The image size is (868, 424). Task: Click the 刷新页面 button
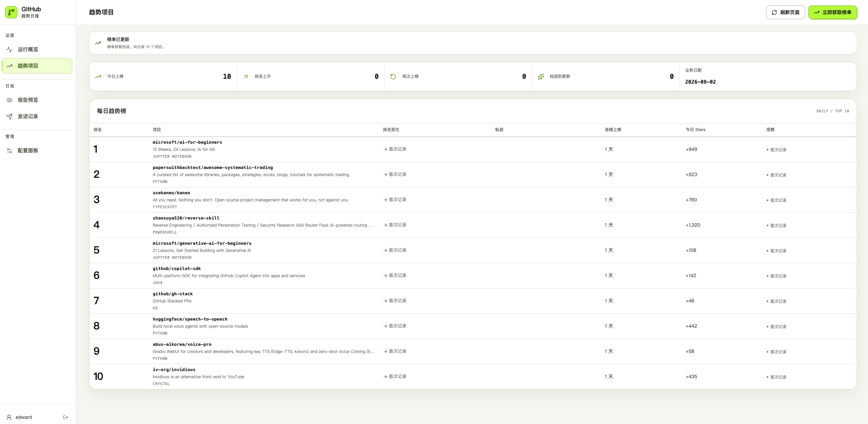click(x=785, y=12)
